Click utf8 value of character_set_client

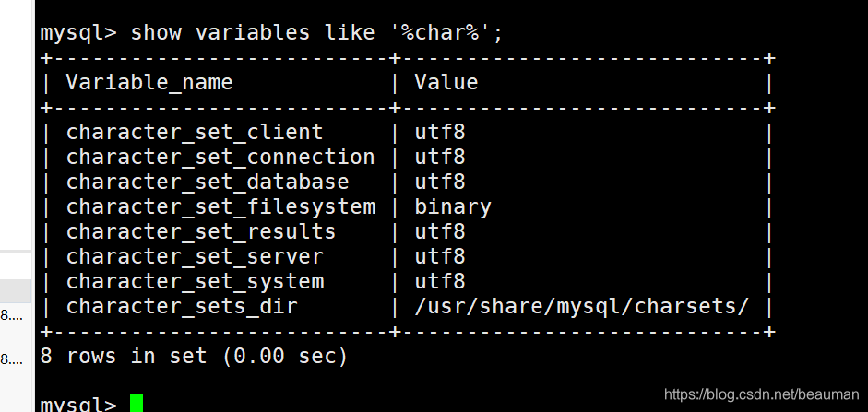[x=440, y=132]
